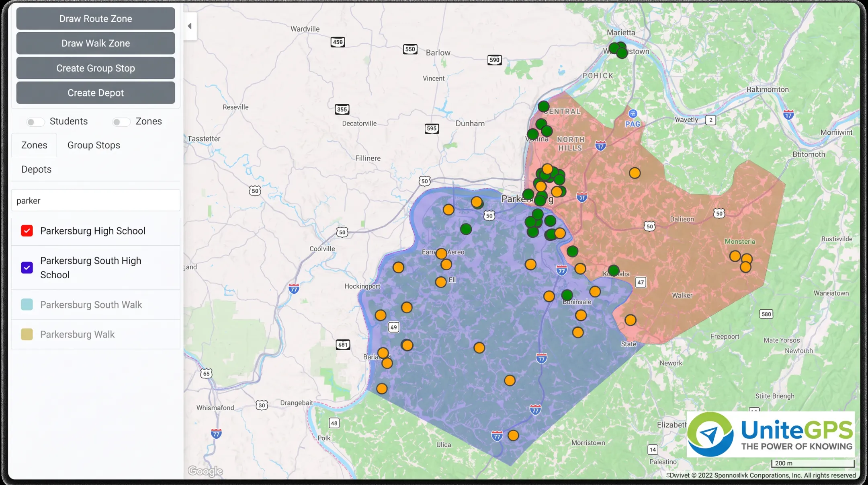Viewport: 868px width, 485px height.
Task: Click the top orange marker under Monsteria
Action: pos(735,256)
